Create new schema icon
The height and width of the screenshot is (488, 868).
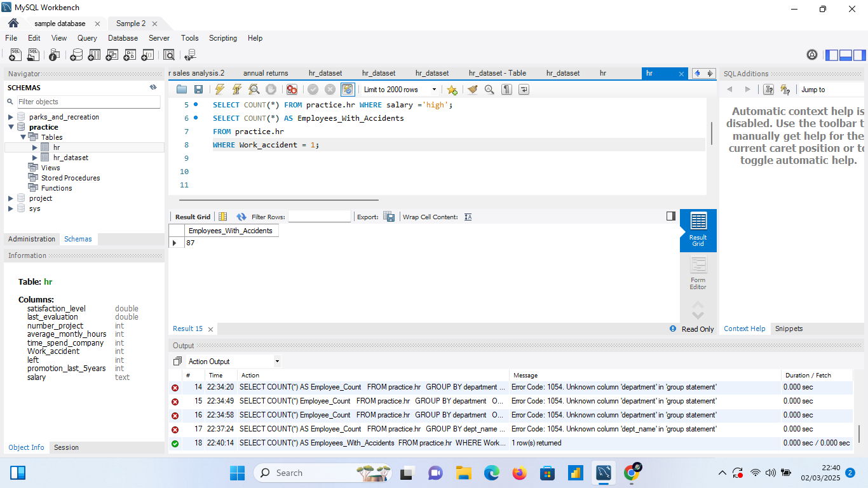pyautogui.click(x=76, y=55)
